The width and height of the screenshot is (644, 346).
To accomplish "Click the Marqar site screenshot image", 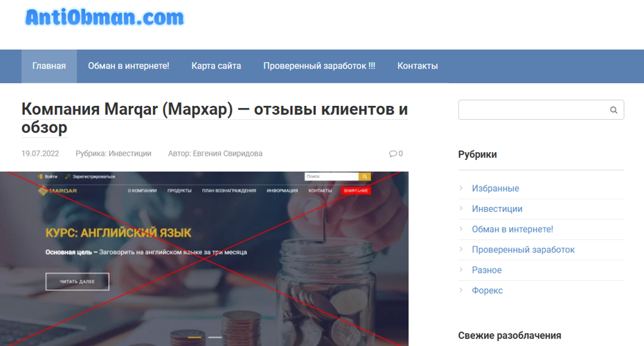I will (204, 259).
